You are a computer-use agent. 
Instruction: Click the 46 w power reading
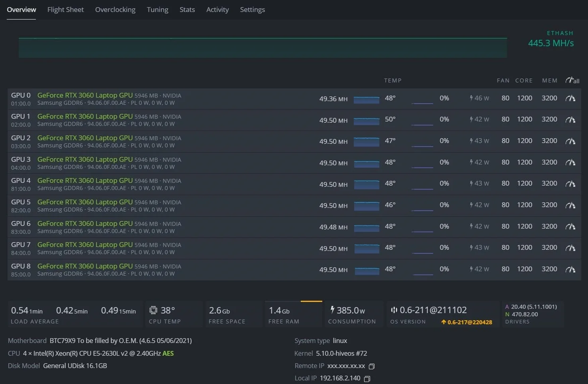482,98
